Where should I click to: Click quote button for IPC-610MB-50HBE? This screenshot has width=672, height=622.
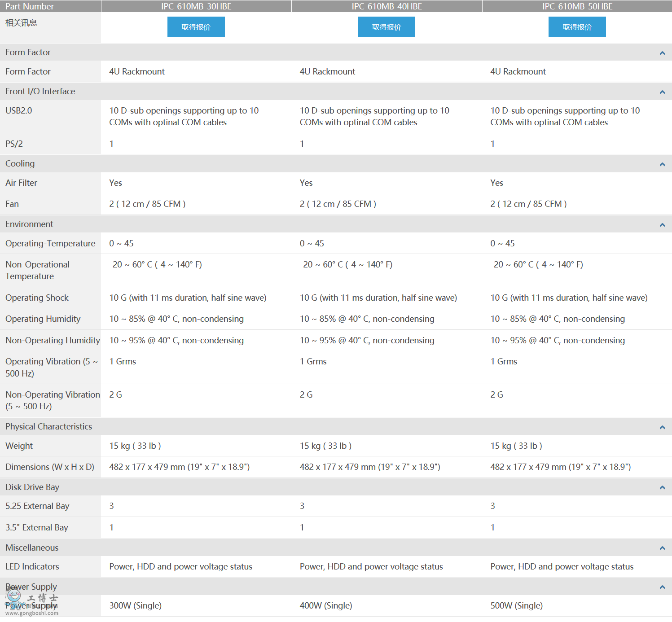(x=577, y=27)
